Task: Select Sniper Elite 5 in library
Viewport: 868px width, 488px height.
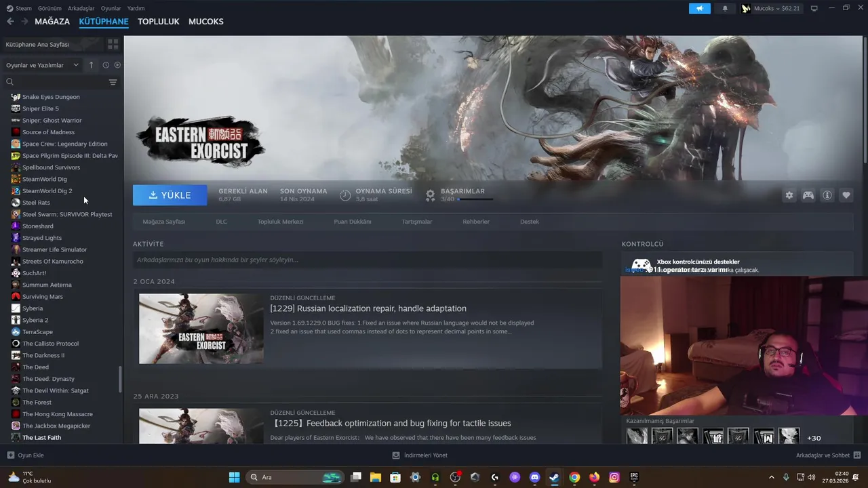Action: [40, 108]
